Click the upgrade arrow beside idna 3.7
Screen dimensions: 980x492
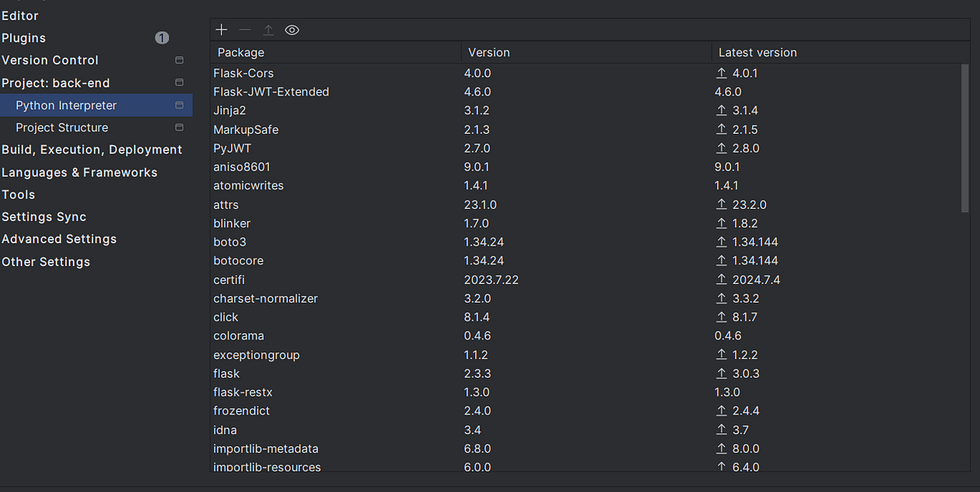[x=721, y=429]
